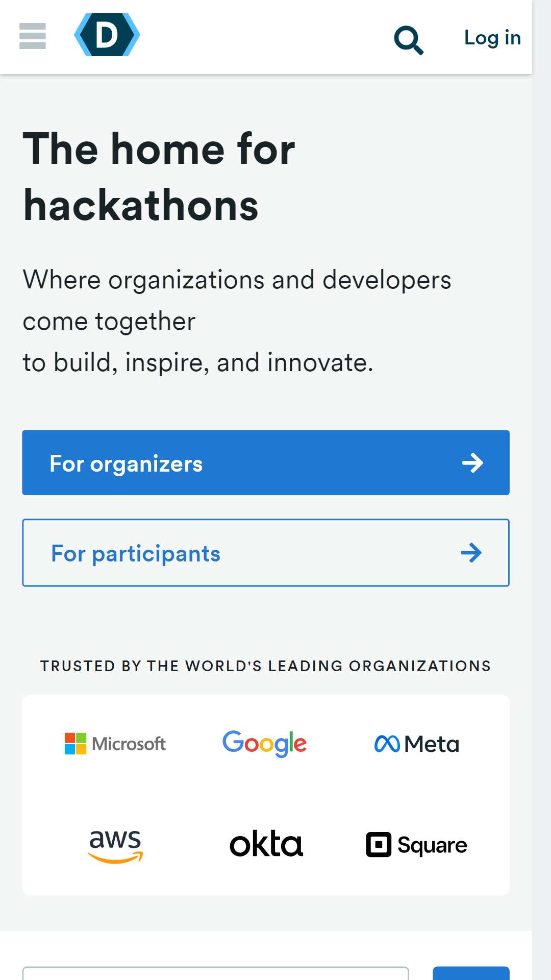Image resolution: width=551 pixels, height=980 pixels.
Task: Click the Meta logo
Action: click(417, 744)
